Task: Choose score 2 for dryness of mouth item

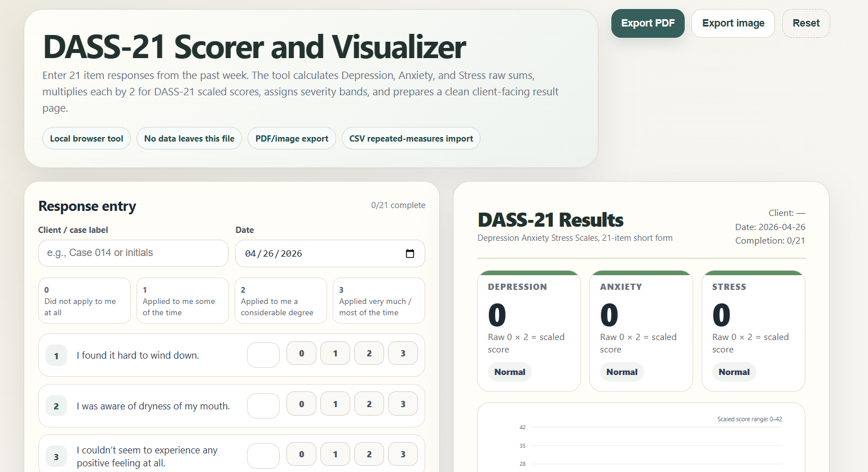Action: pyautogui.click(x=369, y=404)
